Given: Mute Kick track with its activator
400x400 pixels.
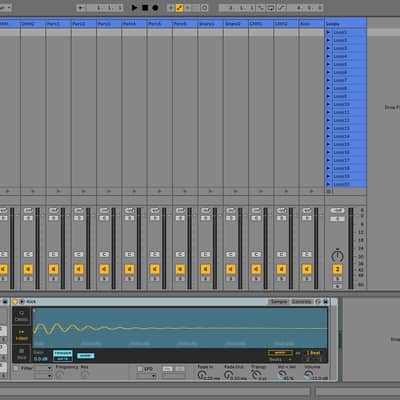Looking at the screenshot, I should click(x=307, y=269).
